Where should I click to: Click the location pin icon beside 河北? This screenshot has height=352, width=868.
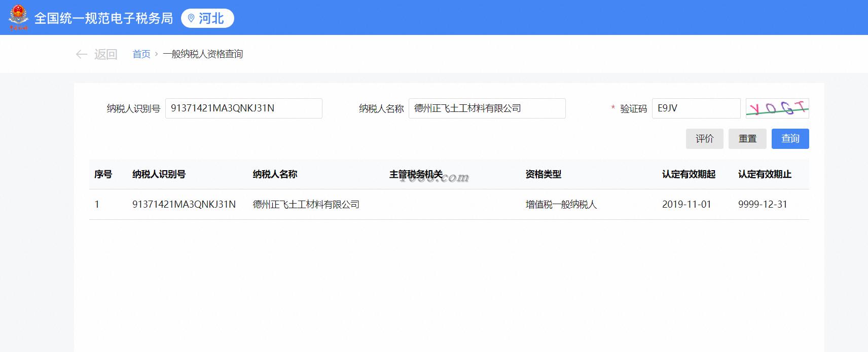click(x=191, y=18)
